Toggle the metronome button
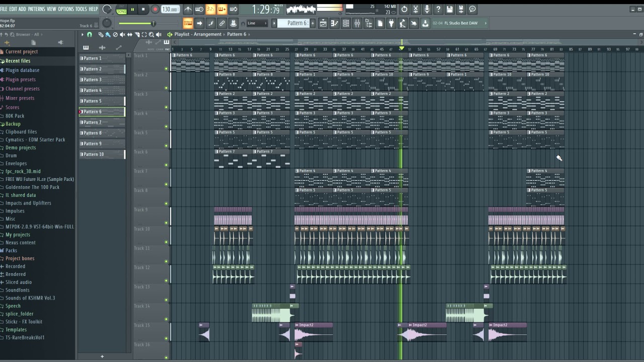Viewport: 644px width, 362px height. (x=188, y=9)
